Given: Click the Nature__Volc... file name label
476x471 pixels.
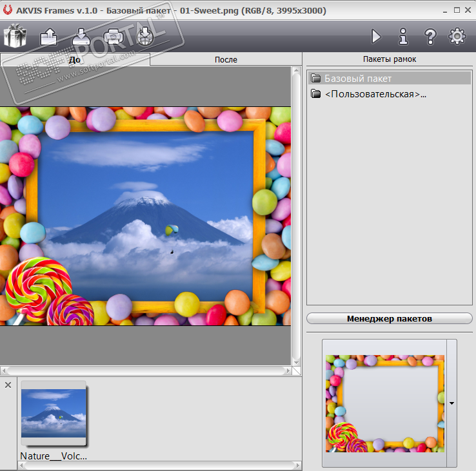Looking at the screenshot, I should tap(54, 456).
